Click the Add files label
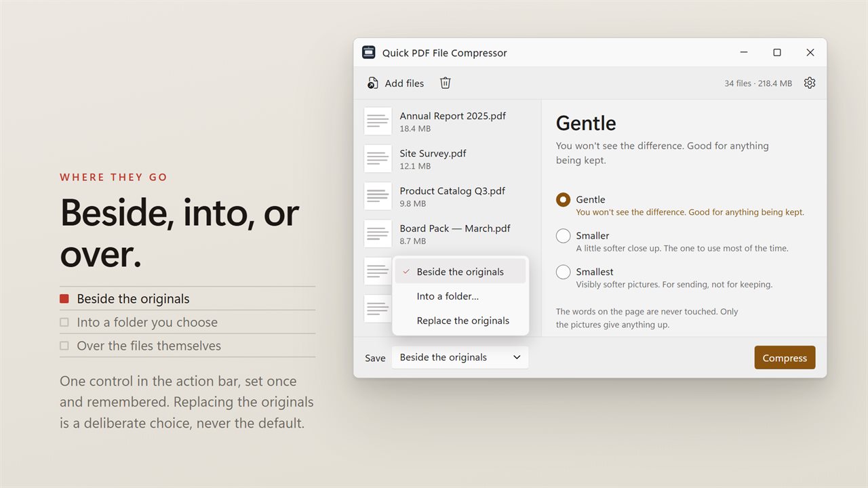This screenshot has height=488, width=868. (x=404, y=83)
